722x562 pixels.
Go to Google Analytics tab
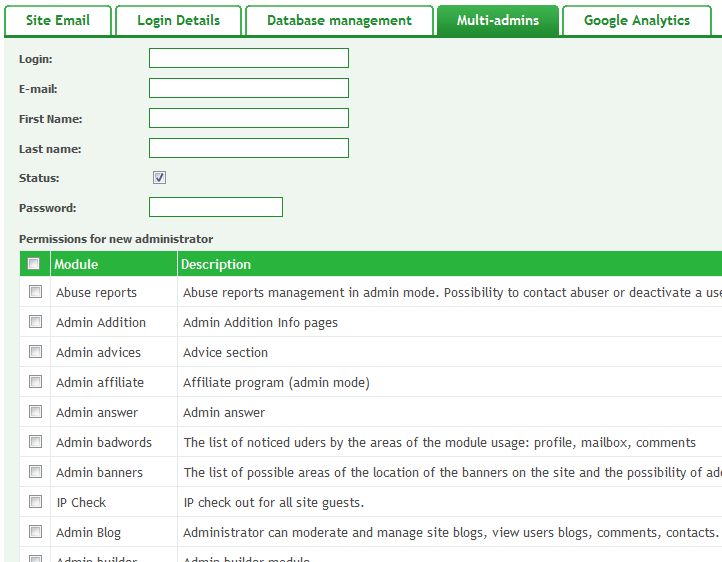(637, 21)
